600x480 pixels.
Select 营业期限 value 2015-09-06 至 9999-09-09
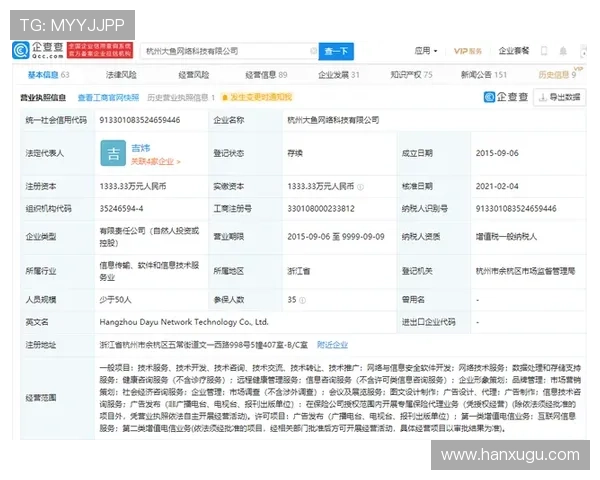pos(336,237)
